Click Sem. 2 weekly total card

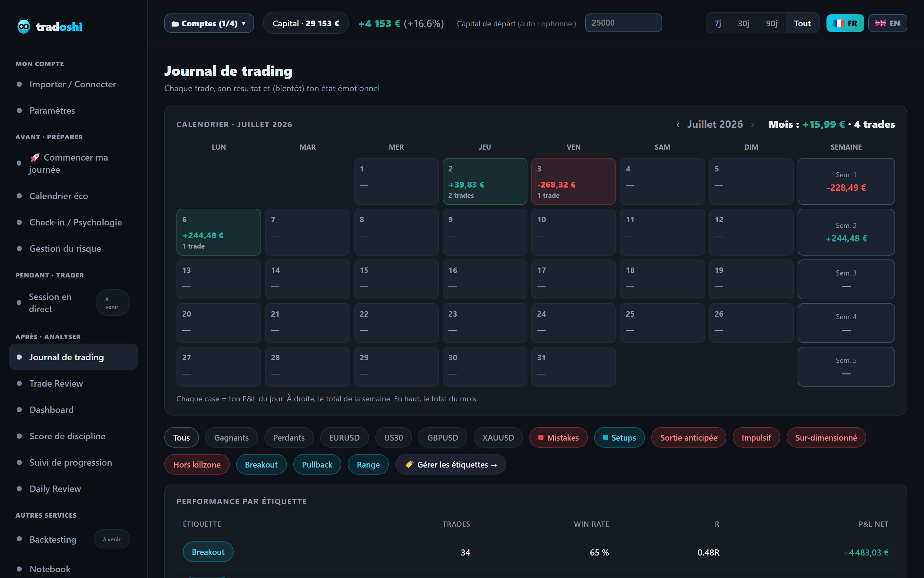pyautogui.click(x=846, y=232)
